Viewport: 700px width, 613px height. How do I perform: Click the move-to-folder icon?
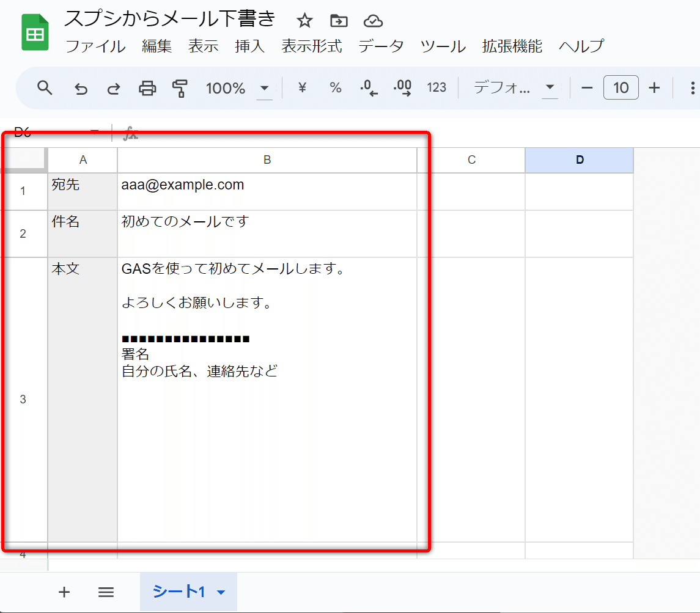pos(339,21)
